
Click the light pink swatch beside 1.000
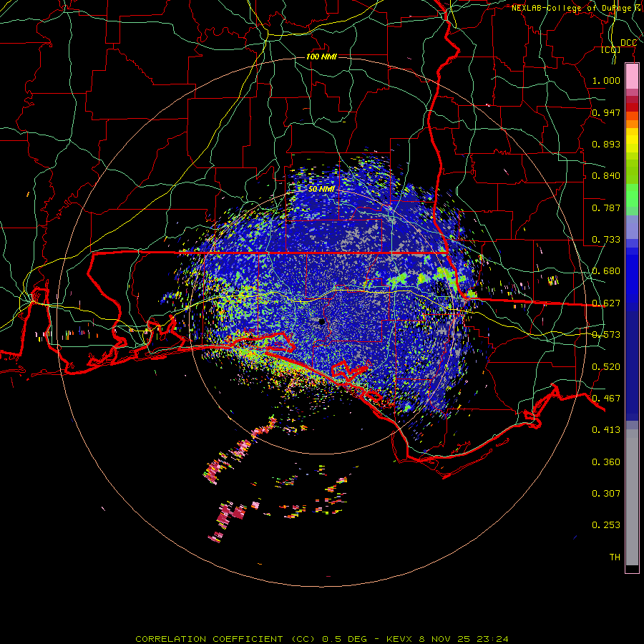point(632,77)
